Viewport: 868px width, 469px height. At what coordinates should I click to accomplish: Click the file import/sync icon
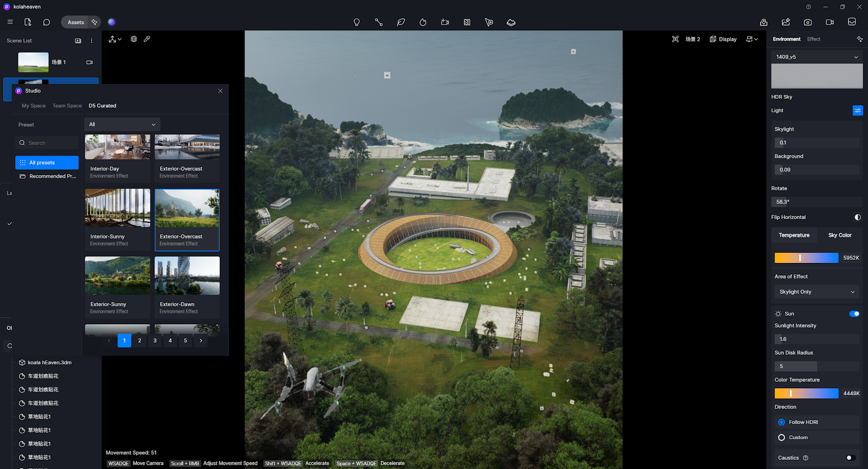[x=28, y=22]
